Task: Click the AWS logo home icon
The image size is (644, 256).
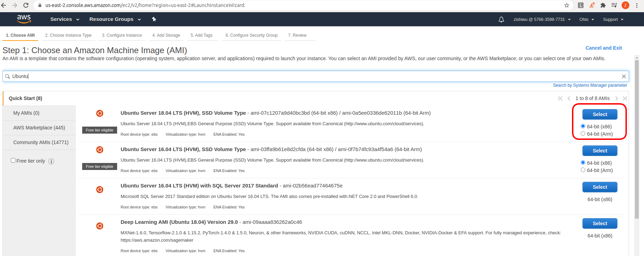Action: pyautogui.click(x=24, y=19)
